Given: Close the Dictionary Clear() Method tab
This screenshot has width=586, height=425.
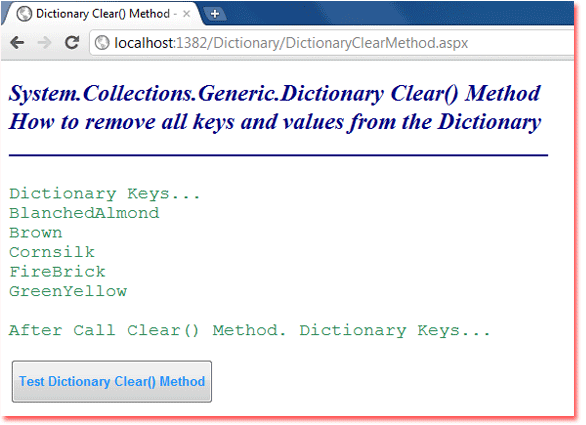Looking at the screenshot, I should point(186,14).
